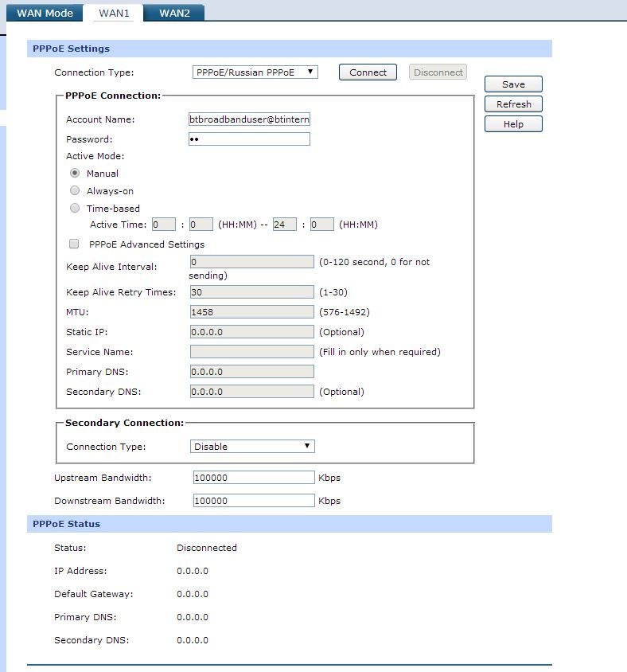Click the Keep Alive Interval field

[x=251, y=262]
